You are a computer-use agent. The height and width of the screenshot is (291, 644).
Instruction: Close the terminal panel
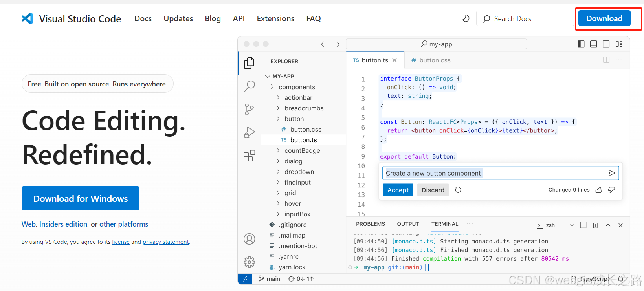[620, 225]
